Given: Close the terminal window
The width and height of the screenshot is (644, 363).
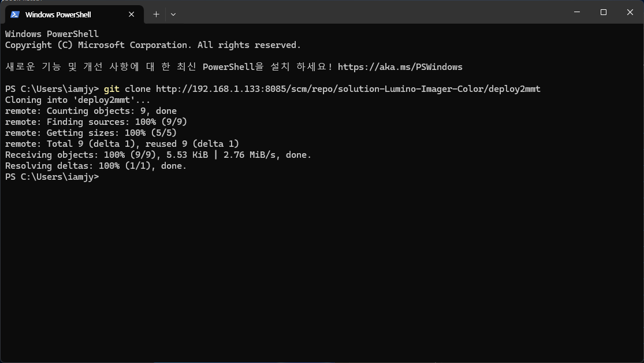Looking at the screenshot, I should (x=630, y=12).
